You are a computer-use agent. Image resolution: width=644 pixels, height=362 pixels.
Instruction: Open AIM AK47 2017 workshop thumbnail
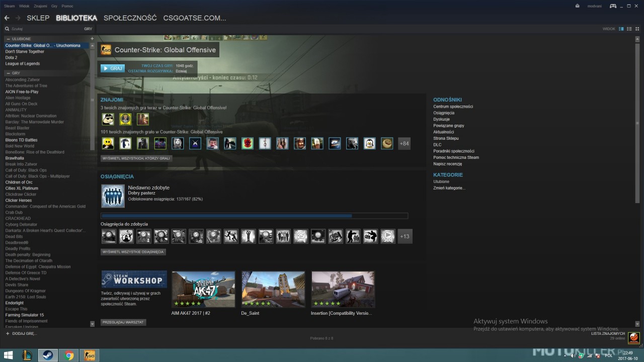pyautogui.click(x=203, y=290)
